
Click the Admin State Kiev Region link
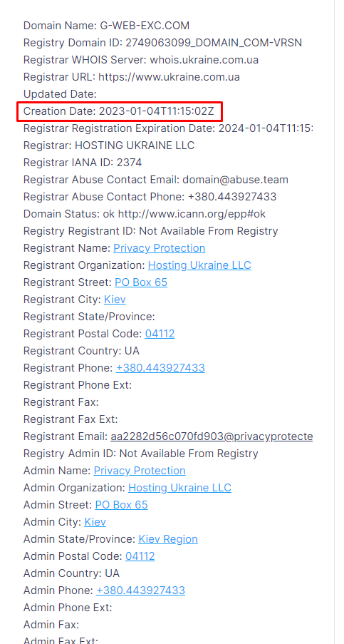(x=168, y=539)
